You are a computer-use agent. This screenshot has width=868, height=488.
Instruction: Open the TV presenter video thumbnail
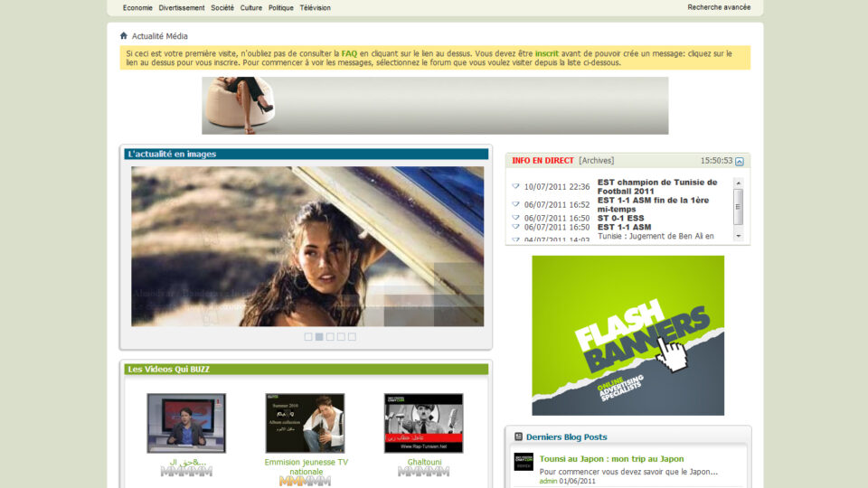click(x=186, y=423)
